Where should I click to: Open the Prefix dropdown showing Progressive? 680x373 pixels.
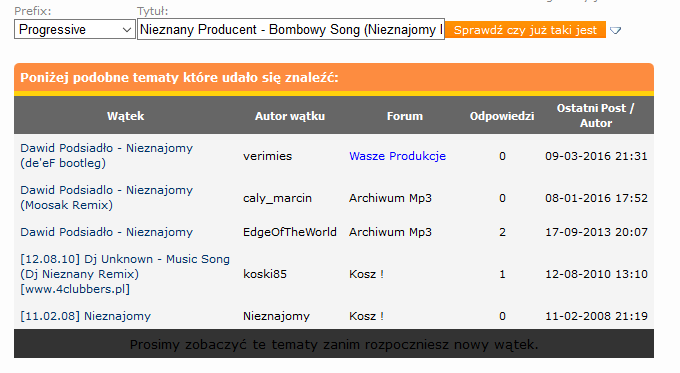pyautogui.click(x=75, y=29)
